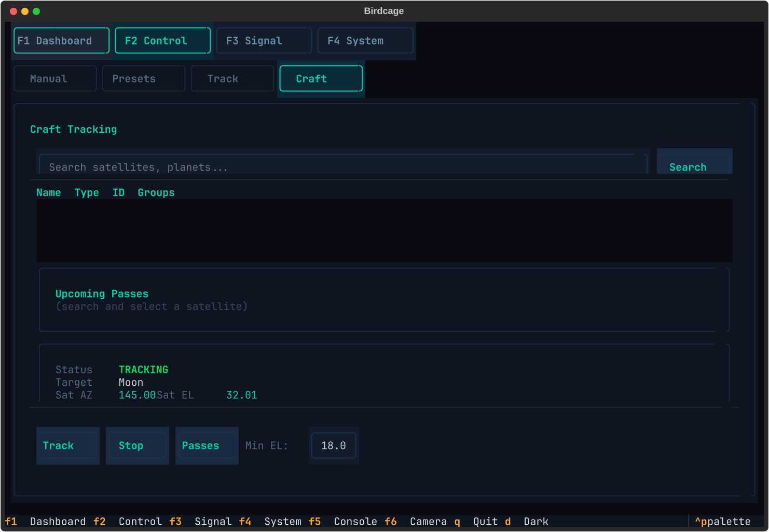769x532 pixels.
Task: Click the Sat EL value 32.01
Action: coord(242,395)
